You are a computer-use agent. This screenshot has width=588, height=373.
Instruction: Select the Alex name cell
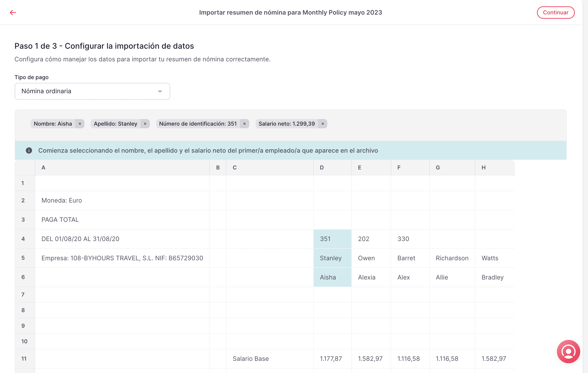pyautogui.click(x=410, y=277)
